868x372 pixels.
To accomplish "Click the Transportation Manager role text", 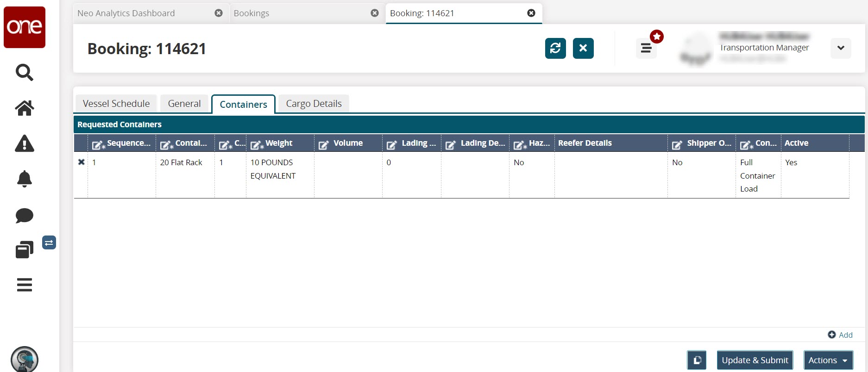I will coord(764,48).
